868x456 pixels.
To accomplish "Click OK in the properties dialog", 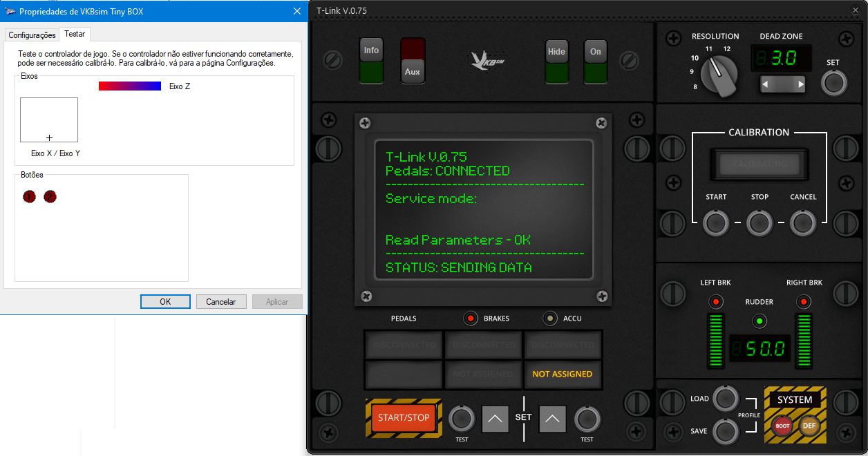I will [x=165, y=302].
